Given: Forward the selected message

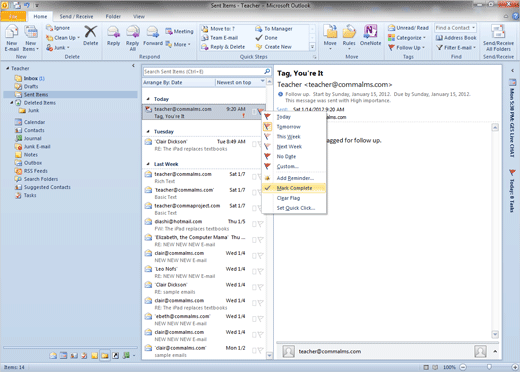Looking at the screenshot, I should tap(153, 36).
